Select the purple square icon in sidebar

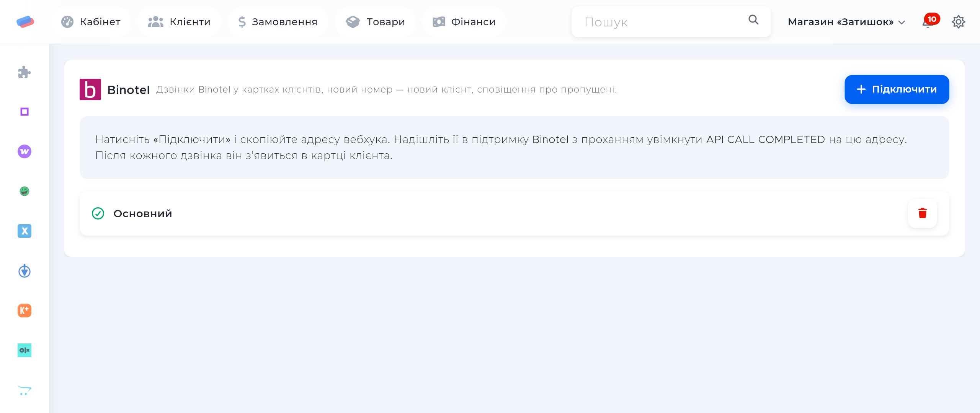(x=24, y=112)
